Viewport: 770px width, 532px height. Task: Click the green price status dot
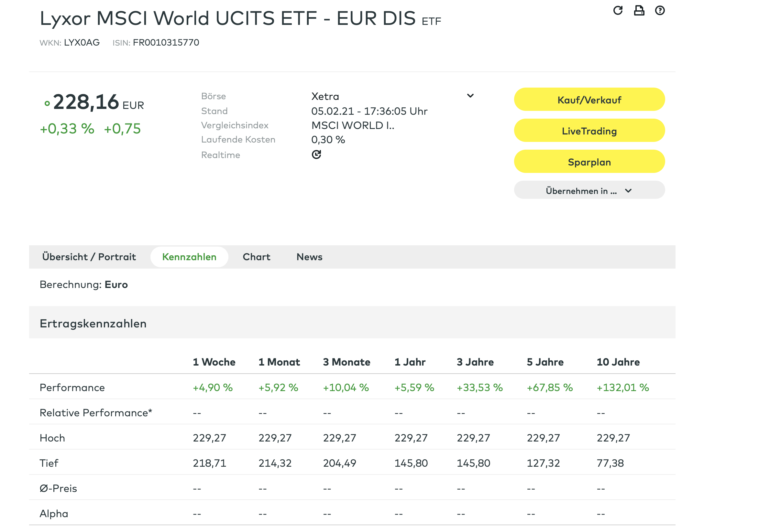[47, 104]
